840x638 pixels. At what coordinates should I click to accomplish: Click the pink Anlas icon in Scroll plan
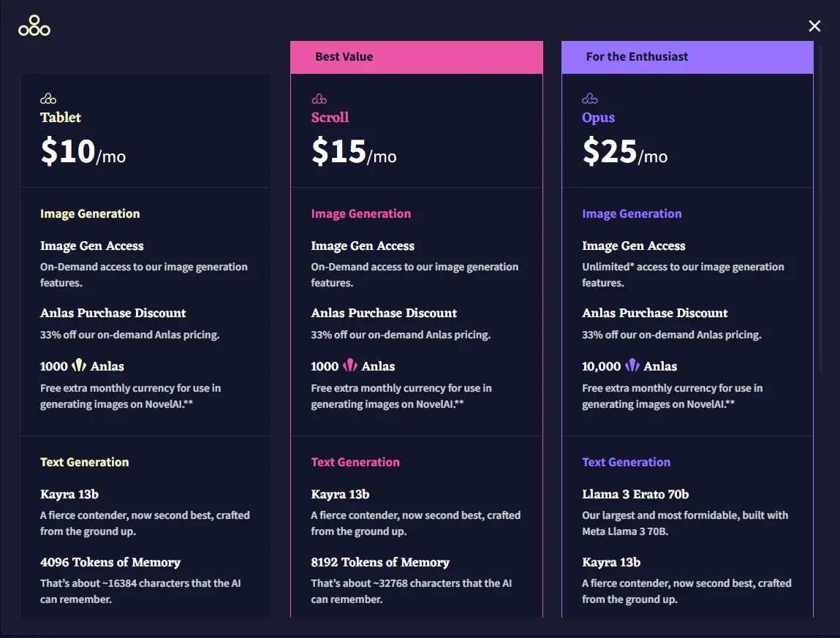coord(350,365)
